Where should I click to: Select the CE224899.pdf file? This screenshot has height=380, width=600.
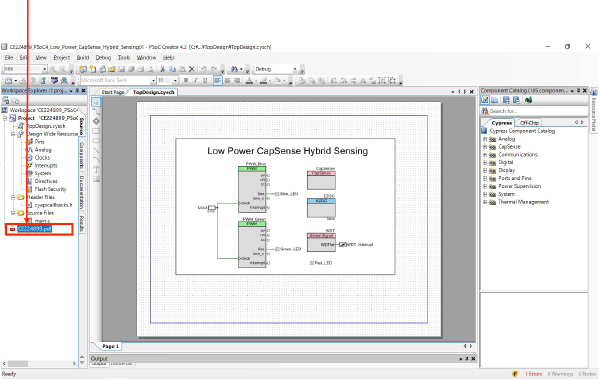pyautogui.click(x=34, y=229)
